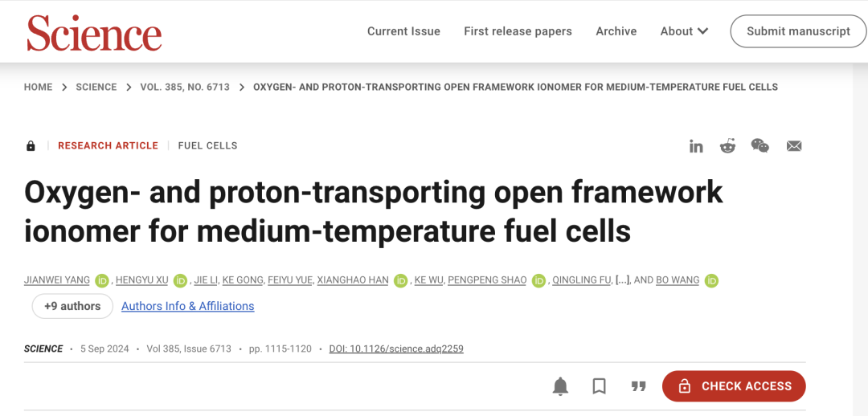Image resolution: width=868 pixels, height=416 pixels.
Task: Open Authors Info & Affiliations link
Action: 187,306
